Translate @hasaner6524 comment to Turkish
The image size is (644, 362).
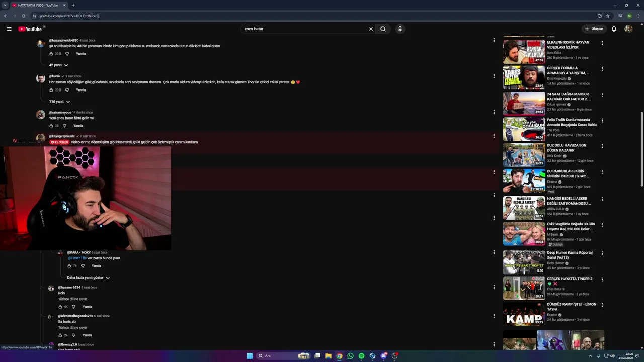tap(72, 299)
